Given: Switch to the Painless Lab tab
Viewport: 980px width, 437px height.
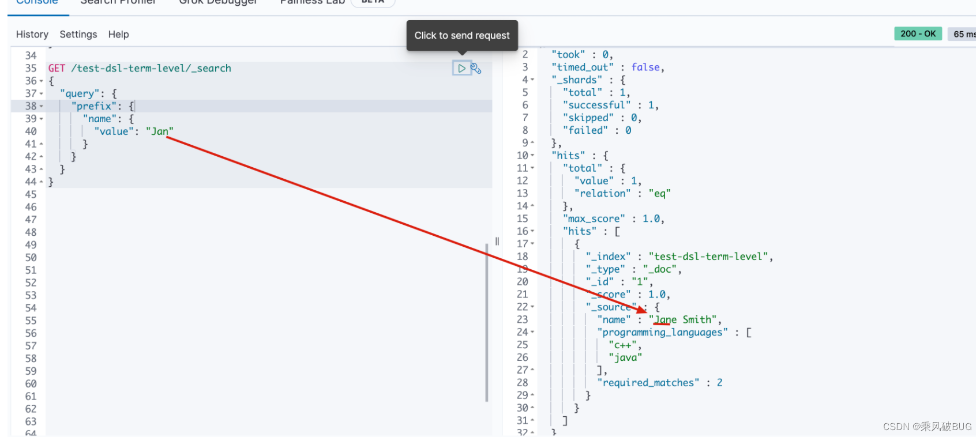Looking at the screenshot, I should [x=312, y=2].
